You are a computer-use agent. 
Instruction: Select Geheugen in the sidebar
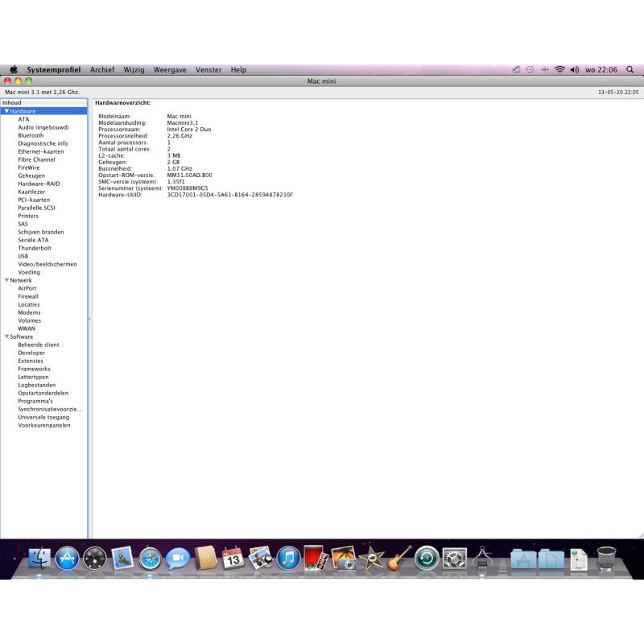pos(31,175)
